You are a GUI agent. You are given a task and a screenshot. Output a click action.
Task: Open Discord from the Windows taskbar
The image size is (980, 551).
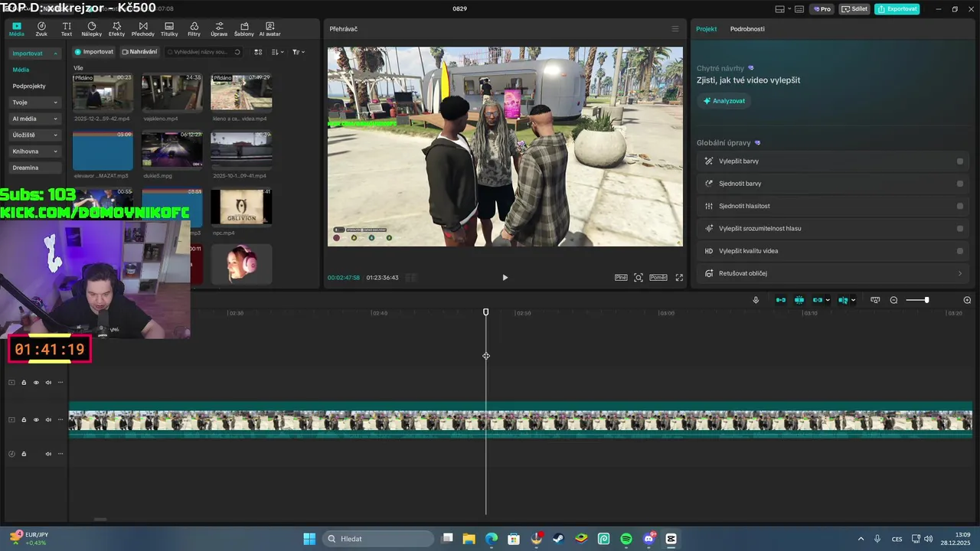click(x=649, y=539)
